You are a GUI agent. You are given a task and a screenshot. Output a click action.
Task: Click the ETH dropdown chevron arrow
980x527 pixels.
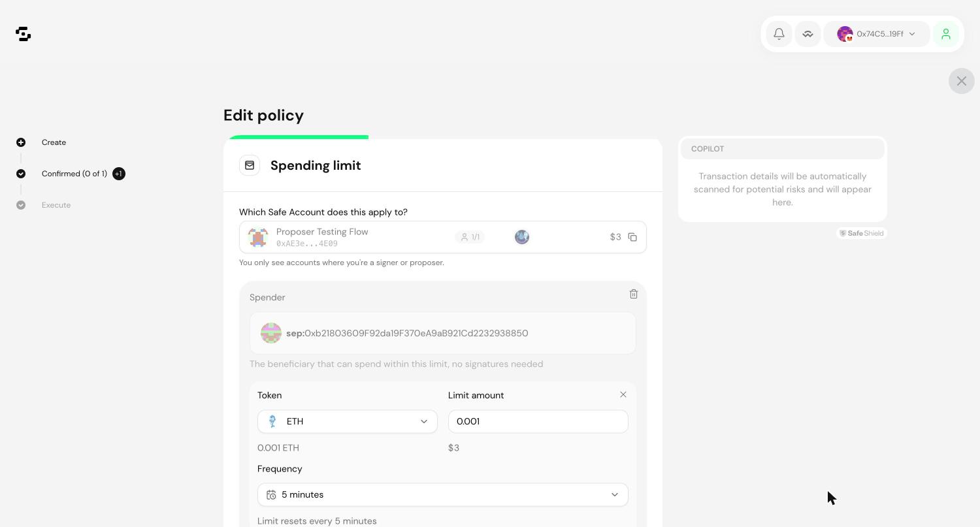(x=423, y=421)
